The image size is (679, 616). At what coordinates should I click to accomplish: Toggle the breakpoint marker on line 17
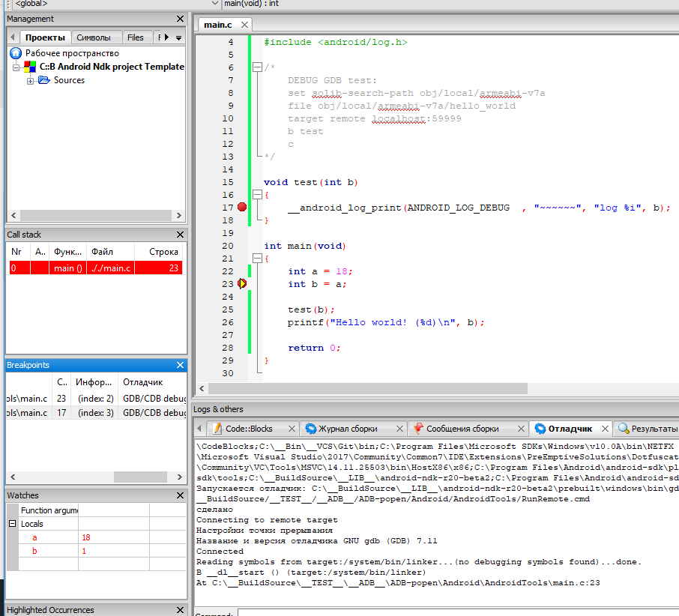(x=241, y=208)
